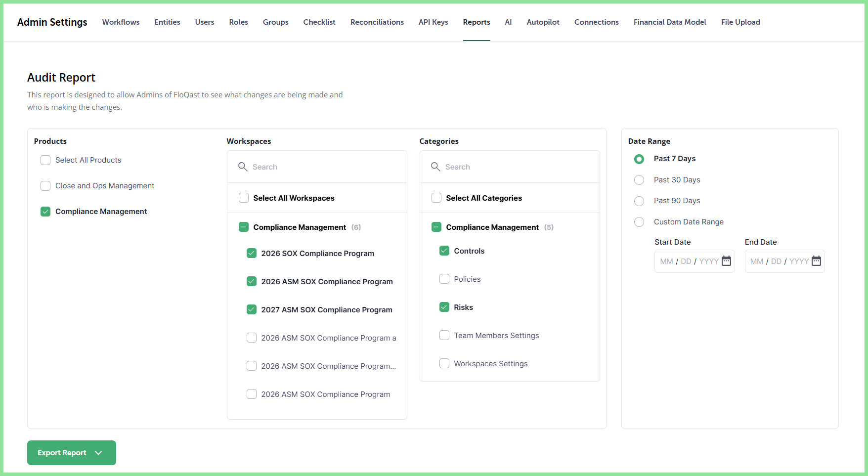Check truncated 2026 ASM SOX Compliance Program... workspace
868x476 pixels.
[x=252, y=366]
